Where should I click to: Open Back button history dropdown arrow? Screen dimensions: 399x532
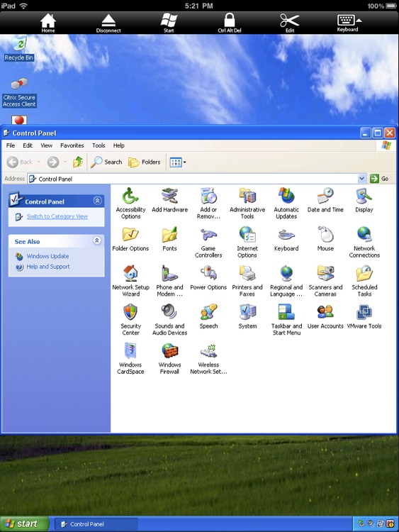39,162
